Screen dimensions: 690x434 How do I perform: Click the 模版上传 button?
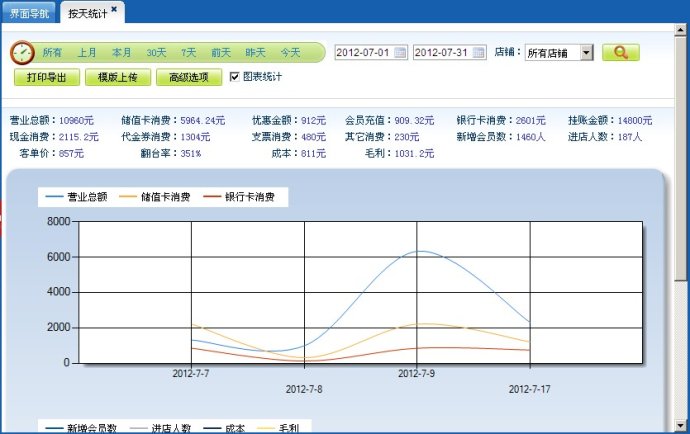(x=118, y=77)
